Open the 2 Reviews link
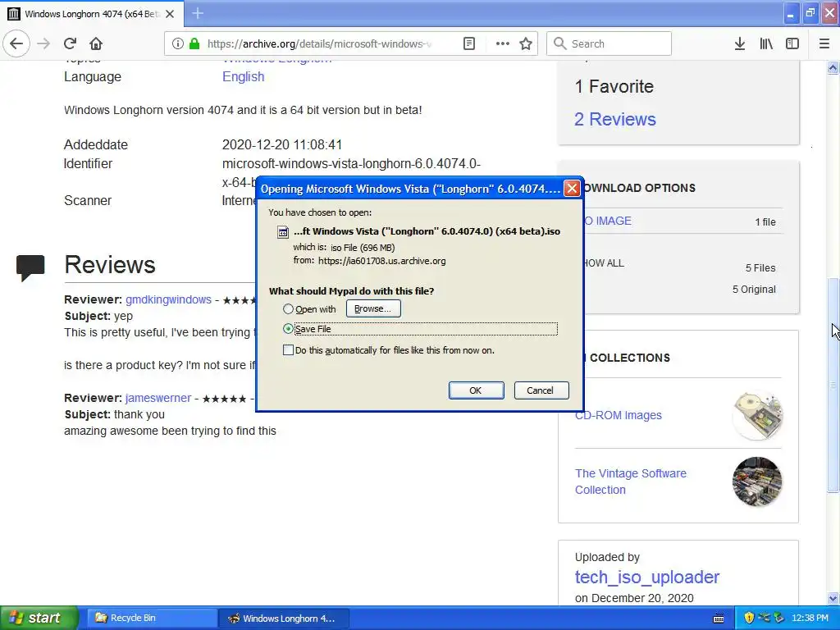The image size is (840, 630). click(615, 119)
